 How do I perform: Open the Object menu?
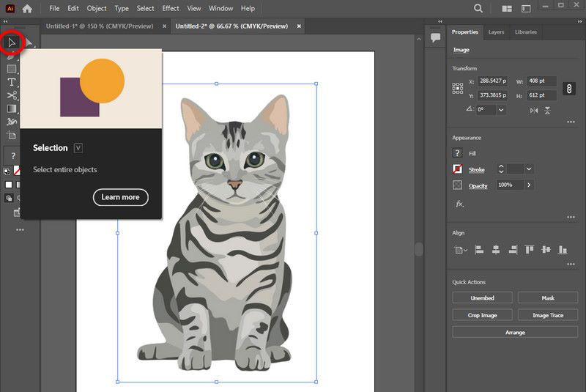pyautogui.click(x=97, y=8)
